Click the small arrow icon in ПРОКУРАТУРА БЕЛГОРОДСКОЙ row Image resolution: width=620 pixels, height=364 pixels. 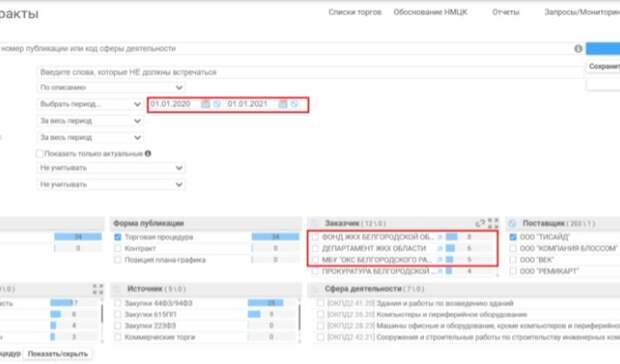point(440,271)
